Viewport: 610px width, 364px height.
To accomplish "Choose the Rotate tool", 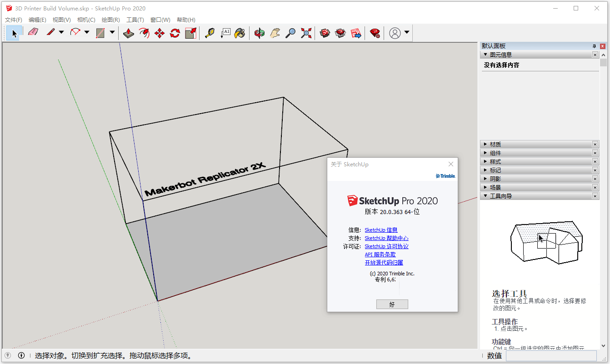I will [175, 33].
